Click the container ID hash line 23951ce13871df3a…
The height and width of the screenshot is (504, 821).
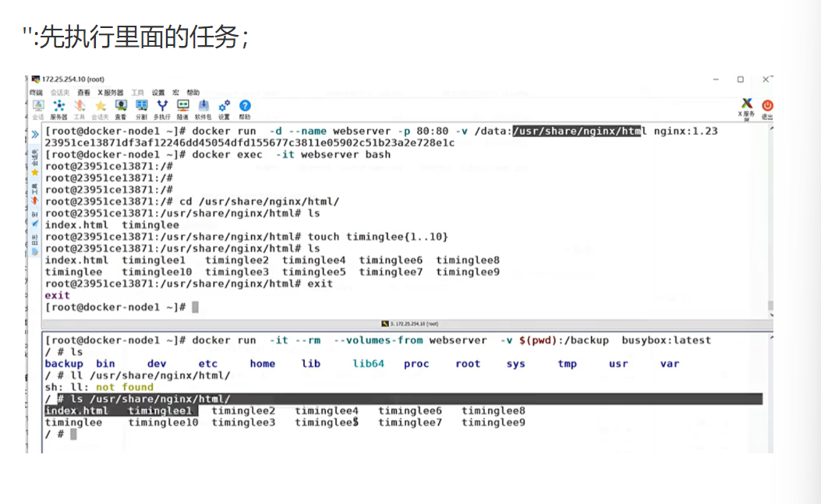tap(249, 143)
